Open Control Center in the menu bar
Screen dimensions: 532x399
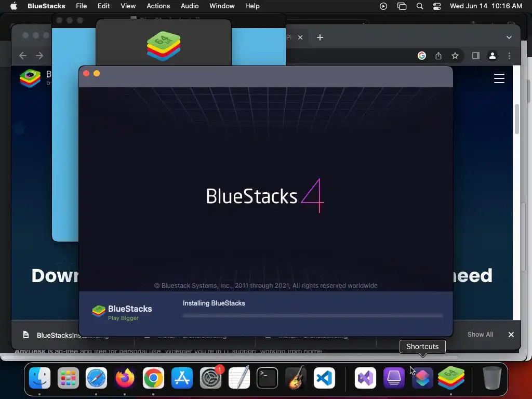(x=437, y=6)
